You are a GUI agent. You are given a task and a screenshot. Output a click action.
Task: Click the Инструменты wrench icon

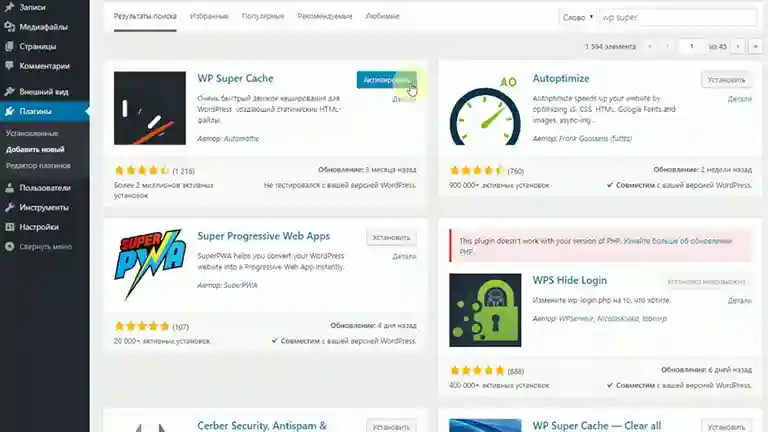(x=9, y=207)
